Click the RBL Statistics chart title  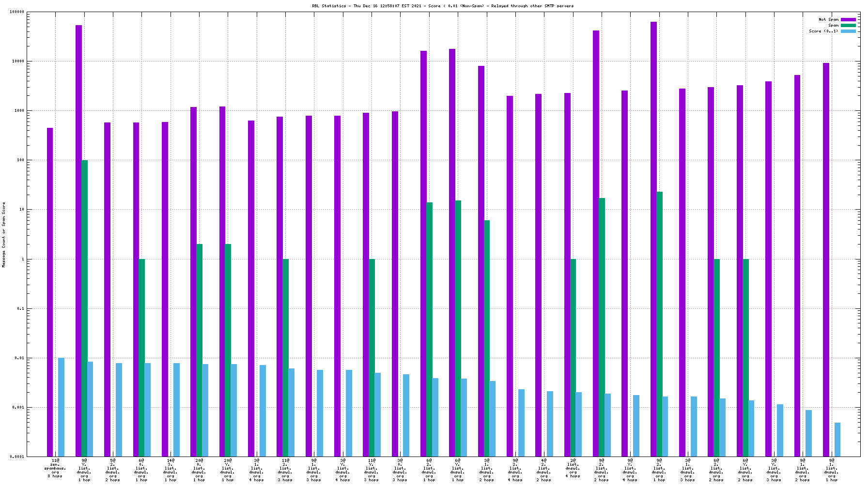point(442,6)
